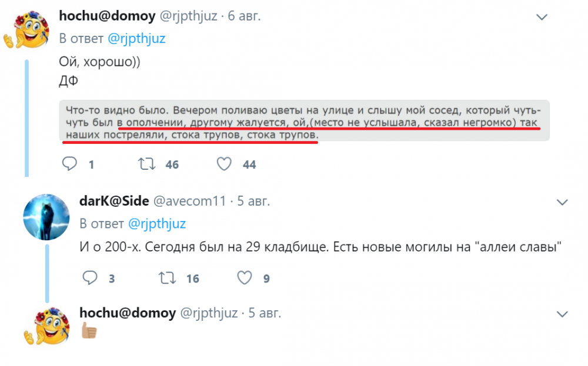
Task: Open dropdown arrow on darK@Side's tweet
Action: click(x=563, y=202)
